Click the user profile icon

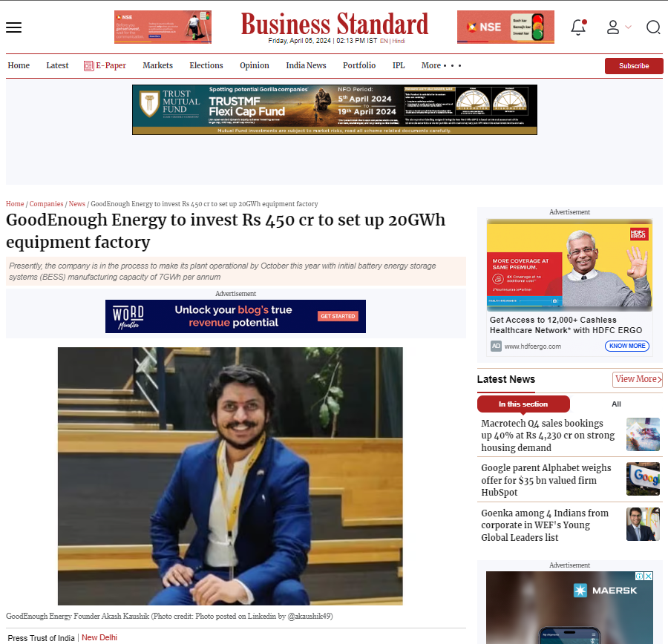(x=612, y=27)
